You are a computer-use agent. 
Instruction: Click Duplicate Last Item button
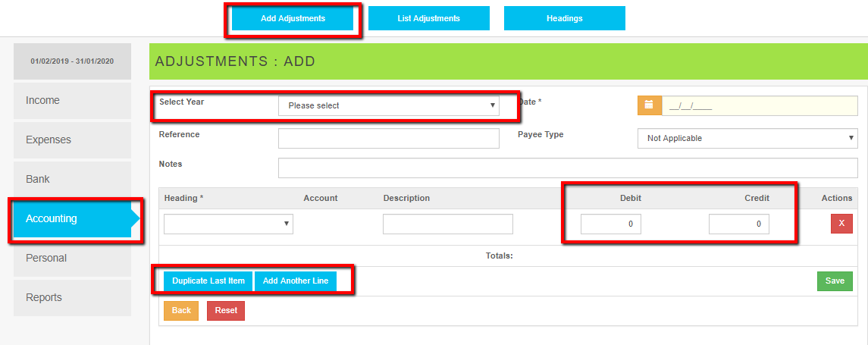point(208,281)
